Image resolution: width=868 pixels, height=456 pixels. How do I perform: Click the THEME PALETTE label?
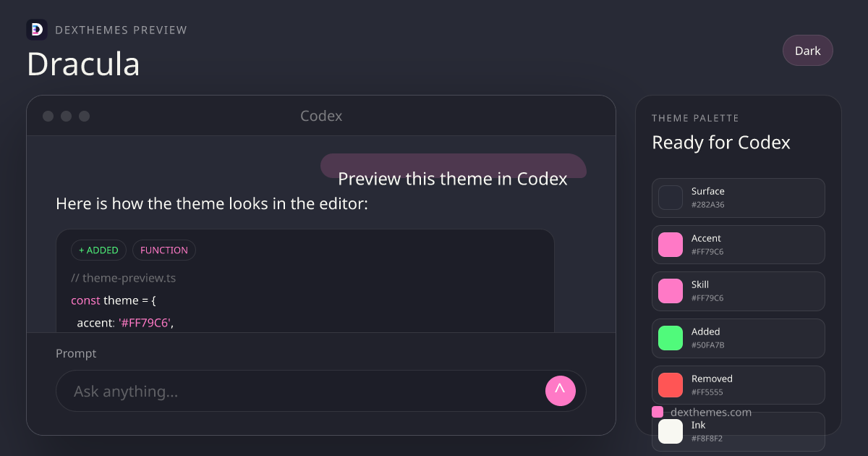(695, 118)
